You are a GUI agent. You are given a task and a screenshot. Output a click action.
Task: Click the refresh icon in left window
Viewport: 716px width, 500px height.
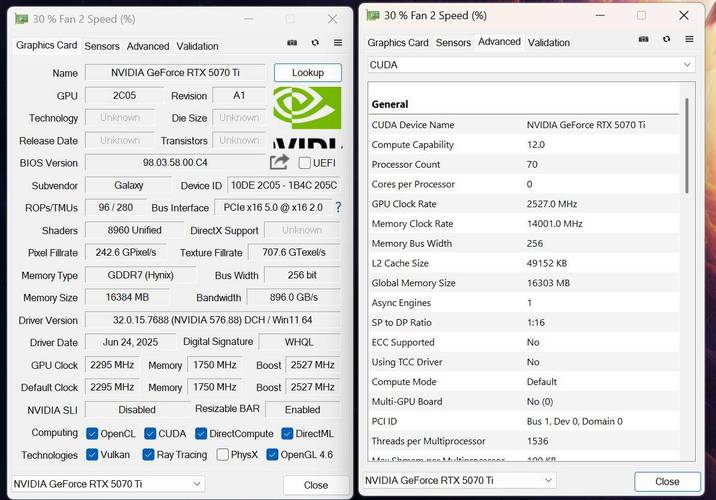[315, 43]
